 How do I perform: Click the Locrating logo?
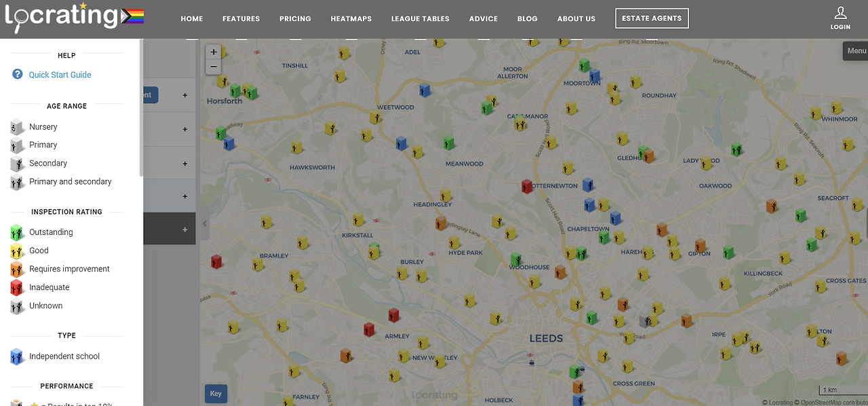click(x=74, y=16)
